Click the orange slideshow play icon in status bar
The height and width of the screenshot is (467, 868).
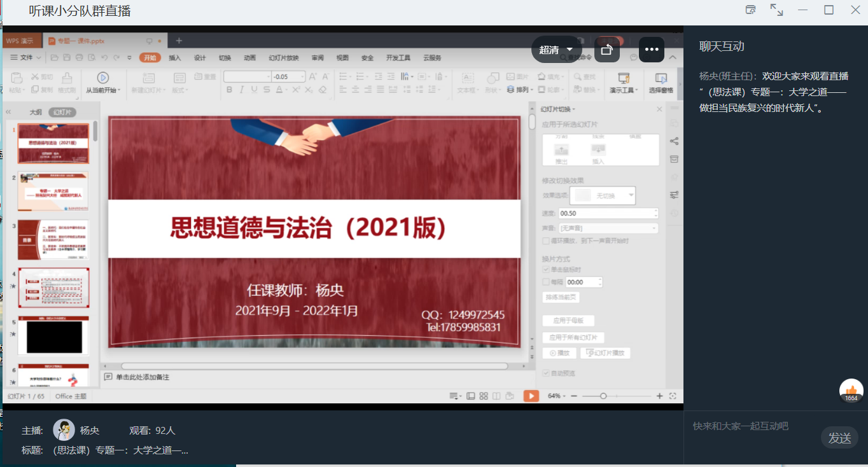531,396
